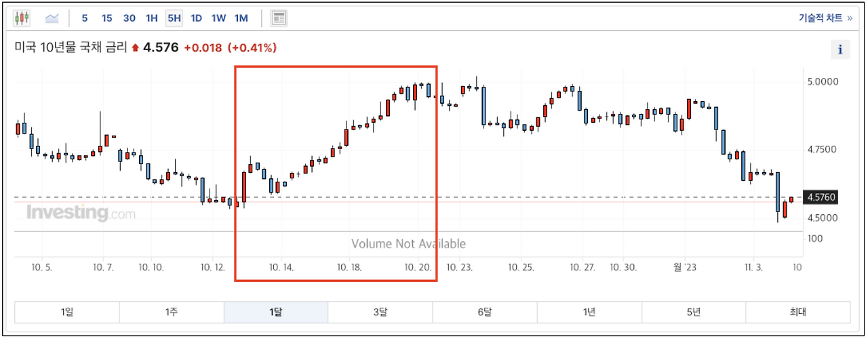Image resolution: width=868 pixels, height=339 pixels.
Task: Select the 1M interval
Action: tap(241, 18)
